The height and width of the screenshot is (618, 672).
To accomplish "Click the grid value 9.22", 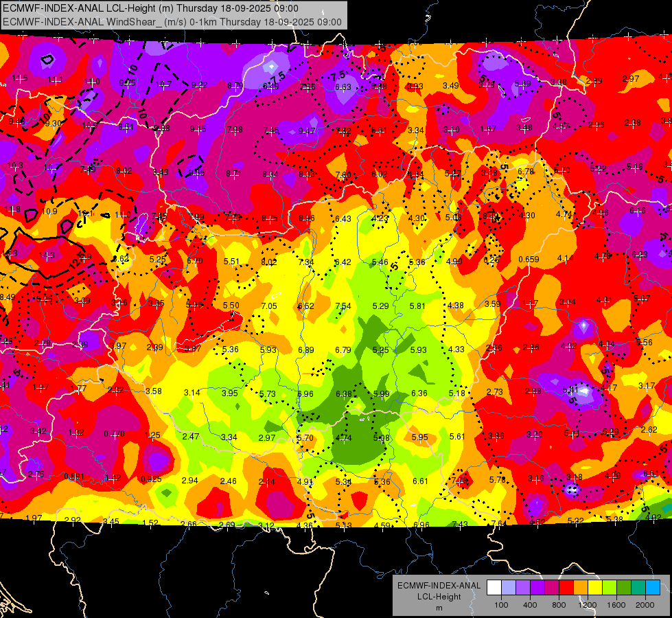I will pyautogui.click(x=199, y=85).
